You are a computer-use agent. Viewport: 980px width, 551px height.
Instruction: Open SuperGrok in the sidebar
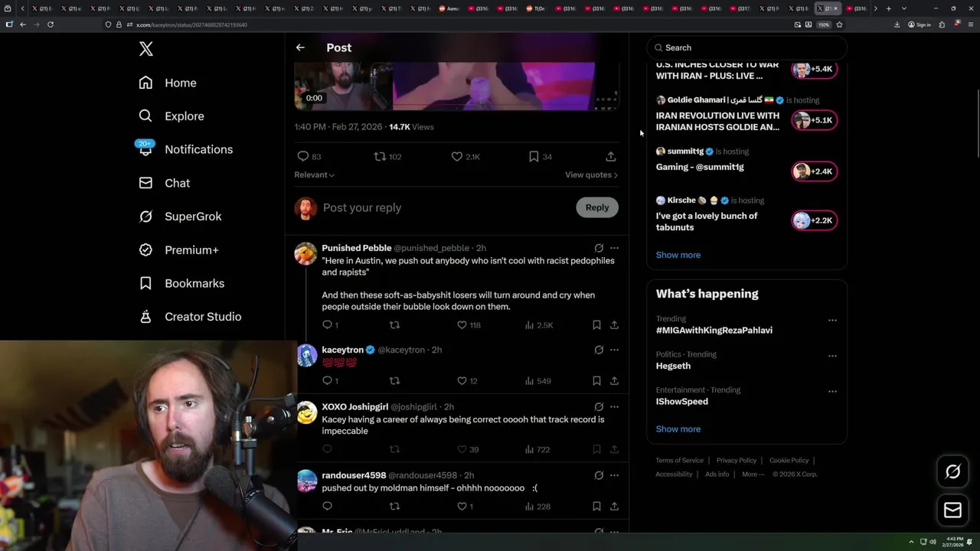[x=180, y=217]
